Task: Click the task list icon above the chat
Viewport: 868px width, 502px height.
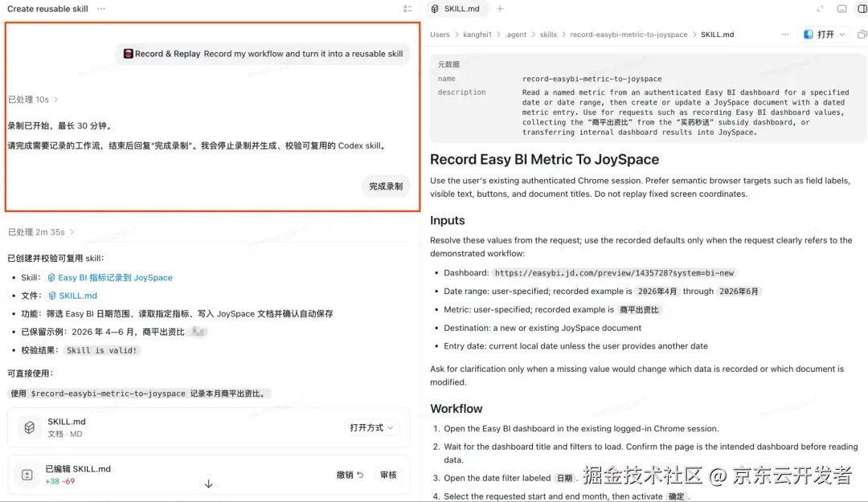Action: 407,9
